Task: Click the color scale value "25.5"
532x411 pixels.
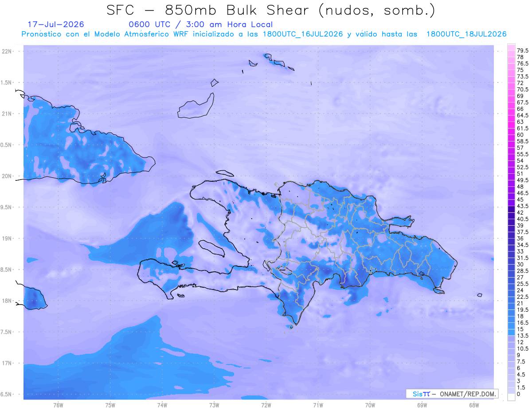Action: [523, 283]
